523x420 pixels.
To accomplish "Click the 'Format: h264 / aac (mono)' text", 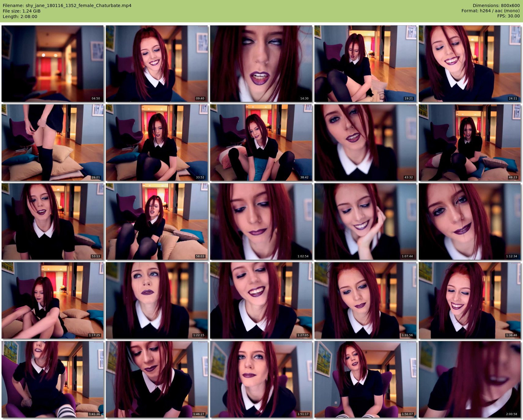I will pos(491,11).
